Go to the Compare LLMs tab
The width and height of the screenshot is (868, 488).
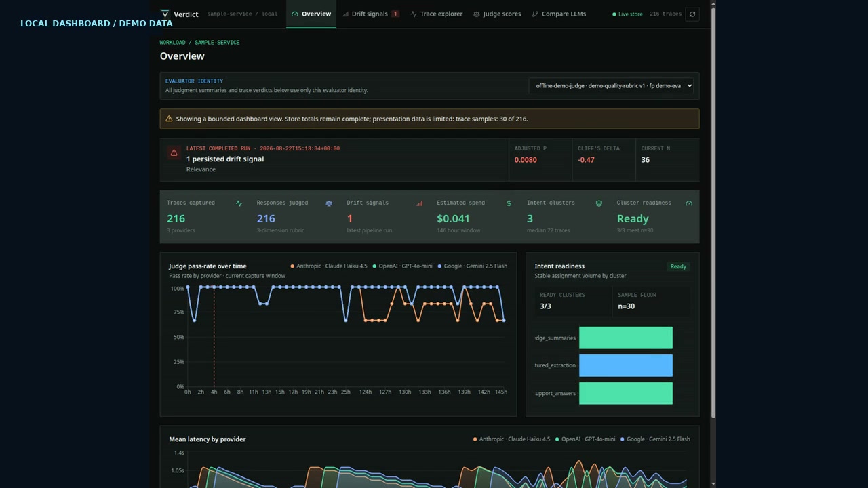pos(559,14)
